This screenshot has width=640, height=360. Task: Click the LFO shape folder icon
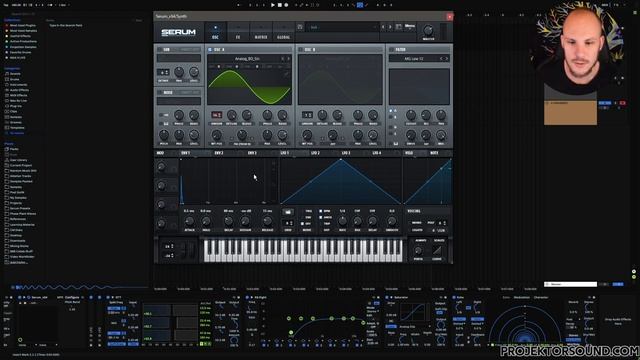pyautogui.click(x=288, y=212)
